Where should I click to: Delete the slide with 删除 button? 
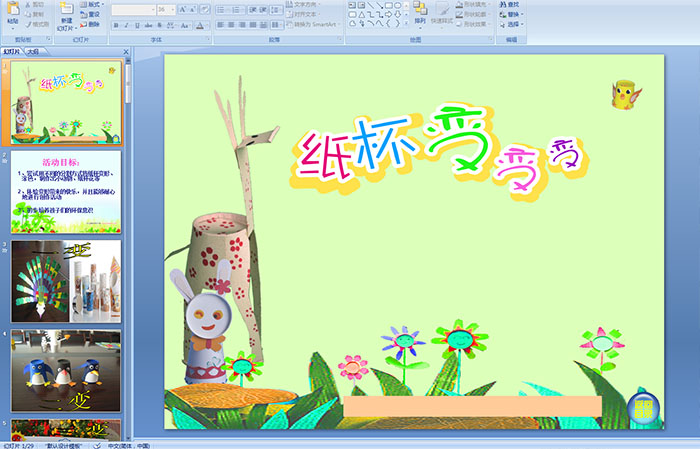pyautogui.click(x=90, y=25)
